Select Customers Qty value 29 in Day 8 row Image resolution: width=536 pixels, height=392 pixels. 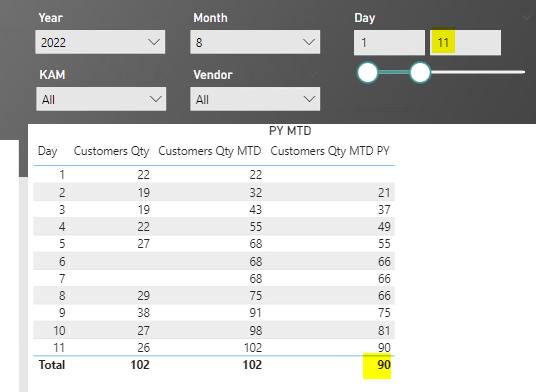point(144,296)
